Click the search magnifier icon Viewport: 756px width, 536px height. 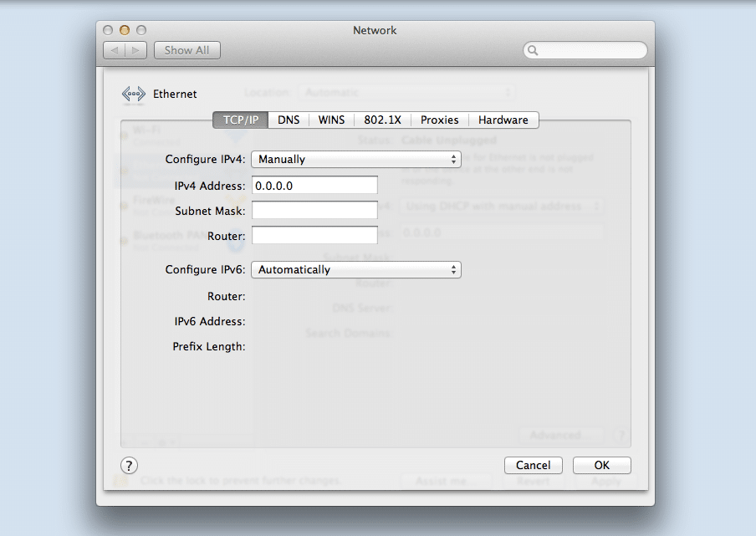pyautogui.click(x=533, y=50)
